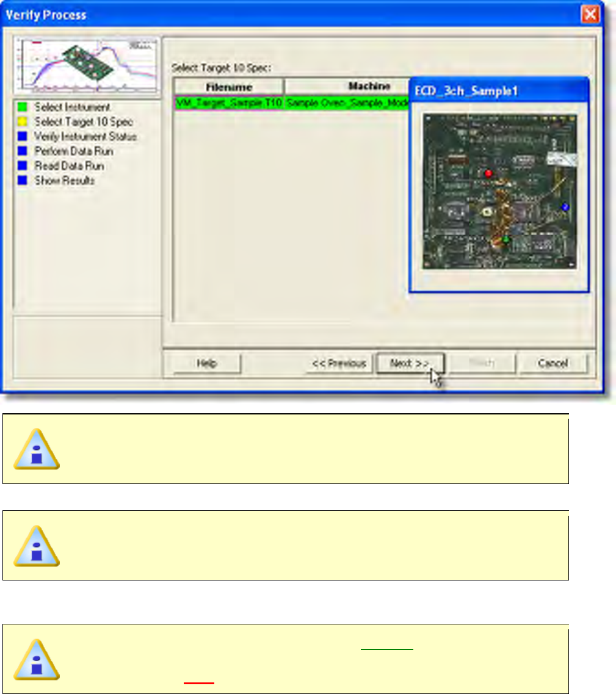Click the 'Select Target 10 Spec:' label
Image resolution: width=616 pixels, height=694 pixels.
click(221, 68)
